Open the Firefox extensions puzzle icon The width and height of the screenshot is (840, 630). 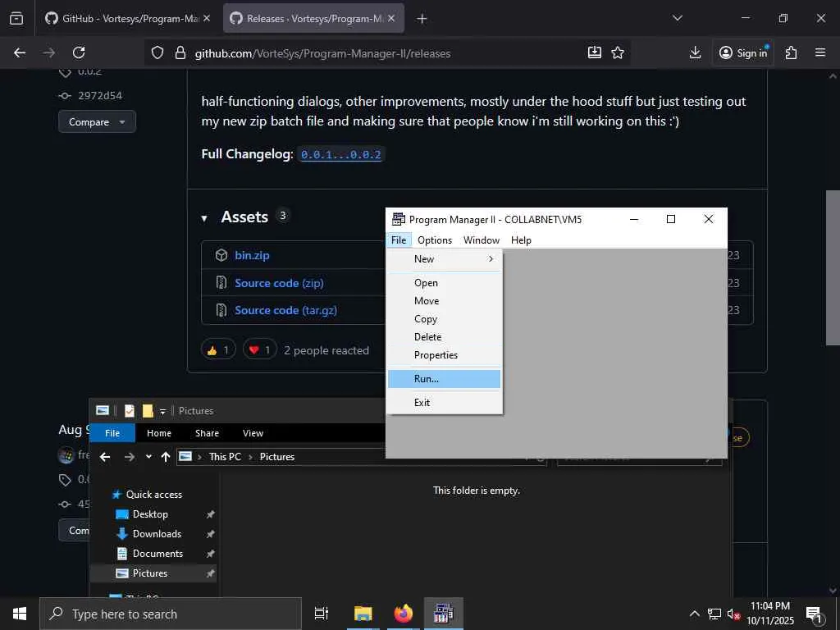coord(791,52)
